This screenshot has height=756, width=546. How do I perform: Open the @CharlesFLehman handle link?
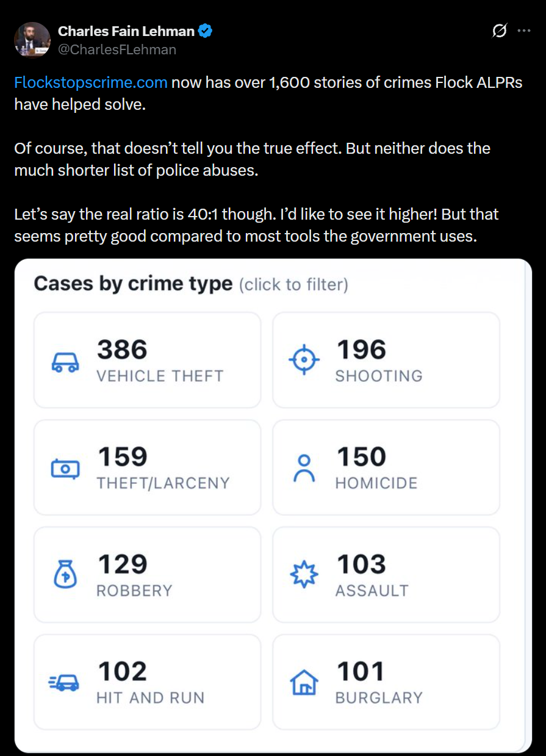pos(117,49)
